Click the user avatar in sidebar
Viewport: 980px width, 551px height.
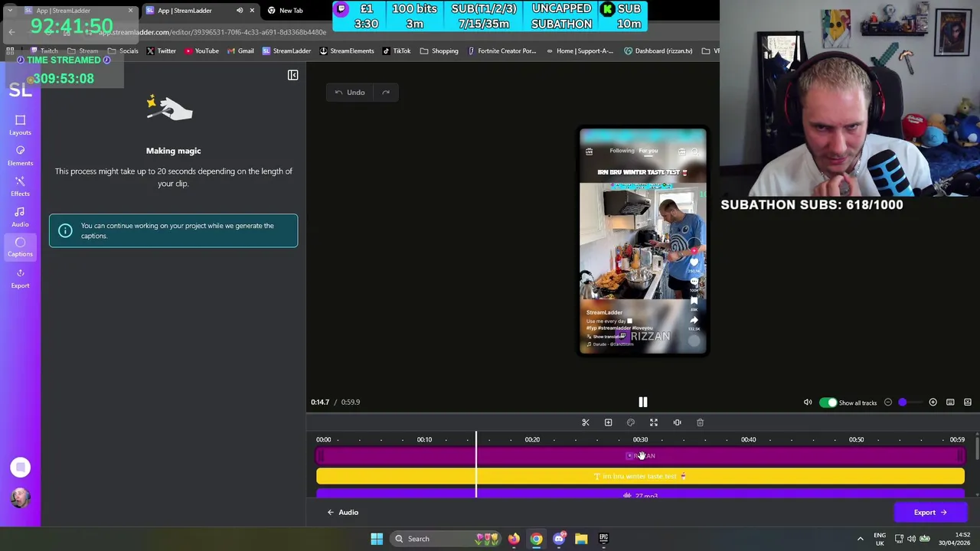[x=20, y=497]
